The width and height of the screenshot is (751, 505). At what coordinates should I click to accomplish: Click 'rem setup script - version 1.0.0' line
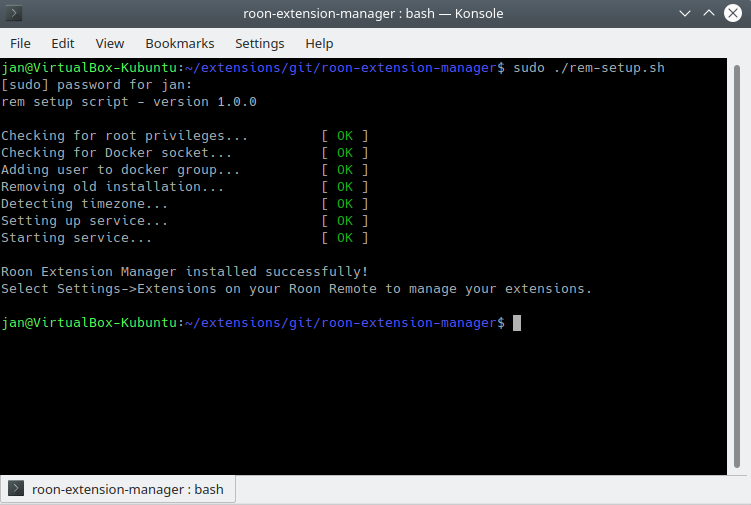tap(129, 102)
